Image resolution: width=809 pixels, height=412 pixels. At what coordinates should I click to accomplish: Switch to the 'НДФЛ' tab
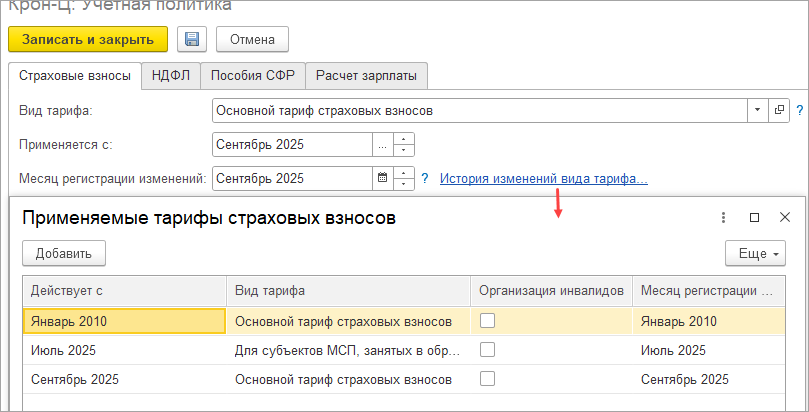[172, 75]
